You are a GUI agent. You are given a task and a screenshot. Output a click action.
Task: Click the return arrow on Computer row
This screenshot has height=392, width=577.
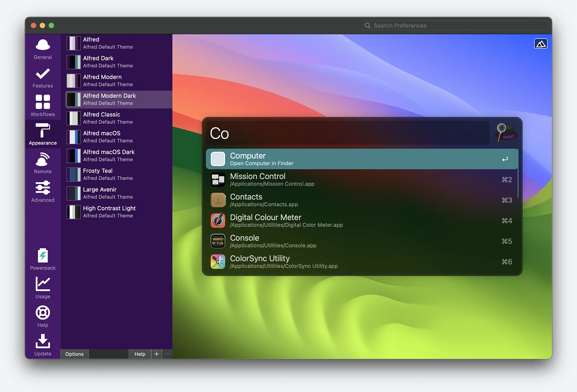[x=505, y=159]
